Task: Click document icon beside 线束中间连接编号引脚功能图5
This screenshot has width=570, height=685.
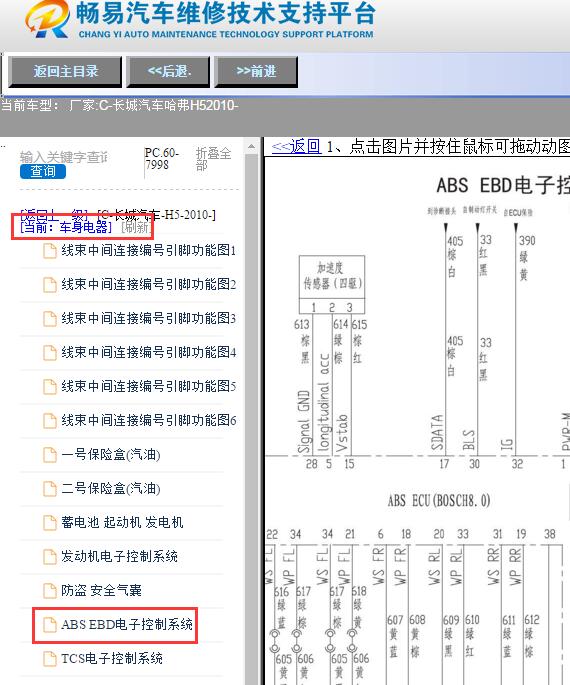Action: click(50, 387)
